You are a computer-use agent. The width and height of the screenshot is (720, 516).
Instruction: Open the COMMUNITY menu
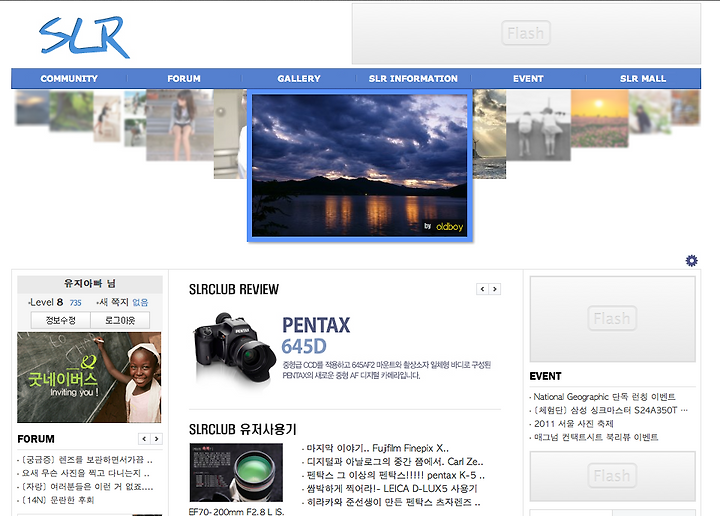[x=69, y=79]
